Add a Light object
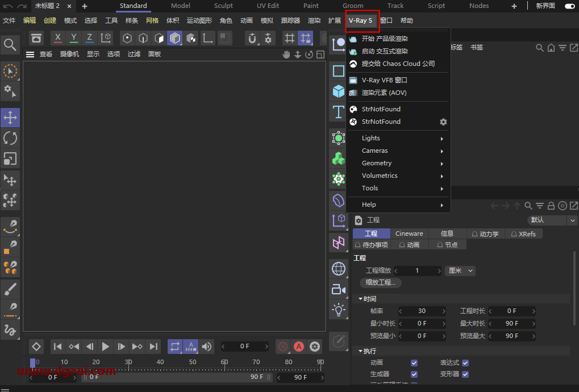 pyautogui.click(x=338, y=310)
